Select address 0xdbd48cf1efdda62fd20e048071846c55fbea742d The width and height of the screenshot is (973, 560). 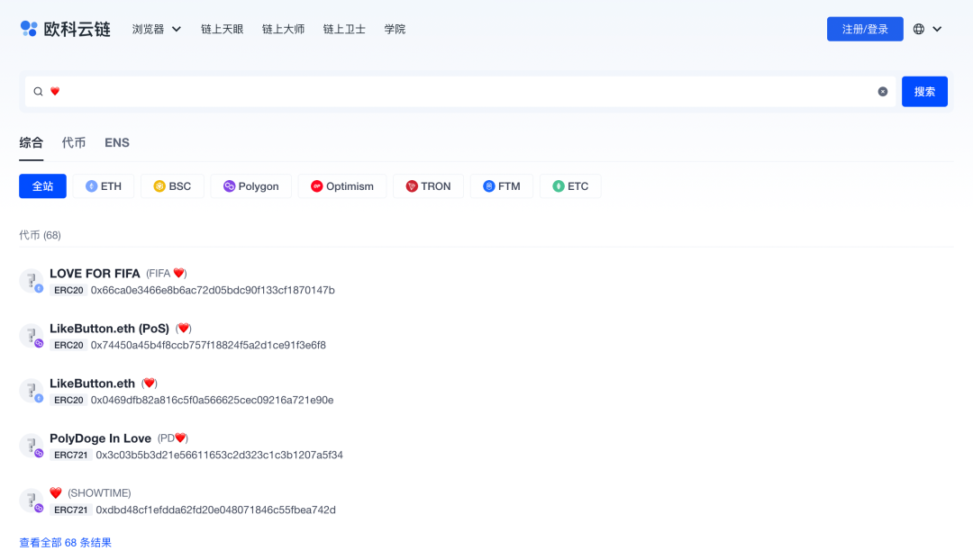(x=216, y=510)
